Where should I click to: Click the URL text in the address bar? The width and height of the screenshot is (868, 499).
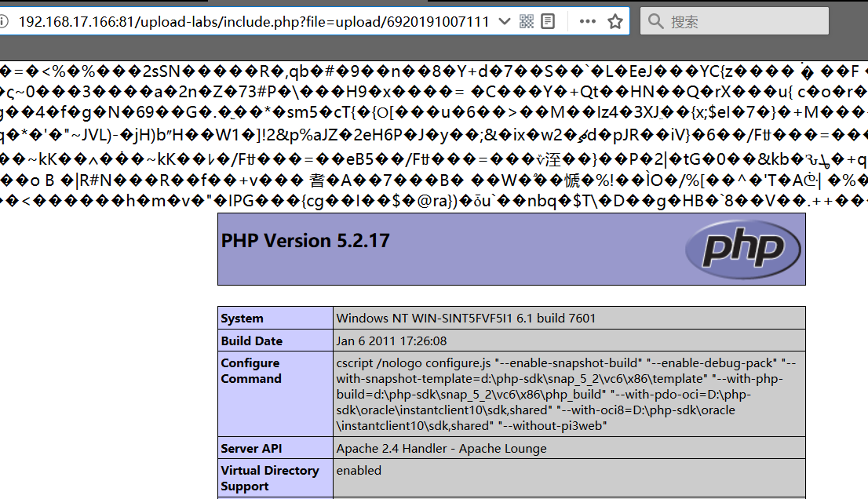(251, 22)
